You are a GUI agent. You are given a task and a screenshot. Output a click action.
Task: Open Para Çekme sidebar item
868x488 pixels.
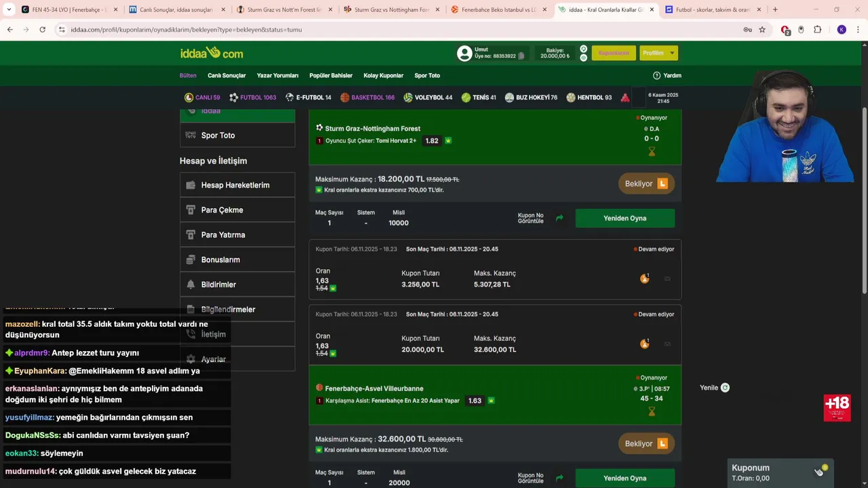pos(237,210)
